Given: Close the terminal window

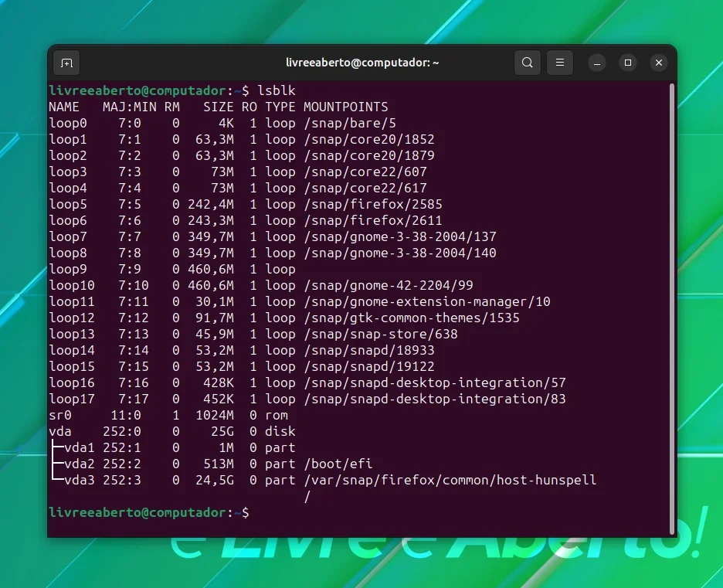Looking at the screenshot, I should (x=658, y=63).
